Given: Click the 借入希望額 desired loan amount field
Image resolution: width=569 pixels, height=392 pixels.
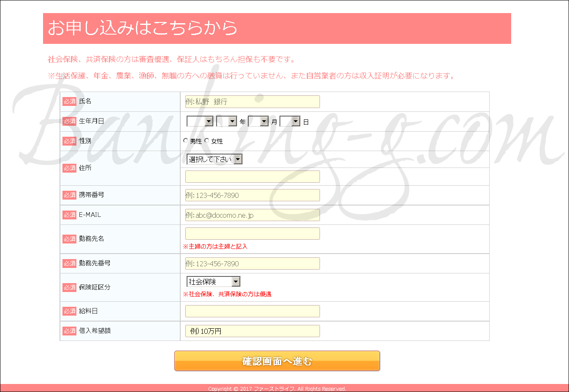Looking at the screenshot, I should (x=252, y=331).
